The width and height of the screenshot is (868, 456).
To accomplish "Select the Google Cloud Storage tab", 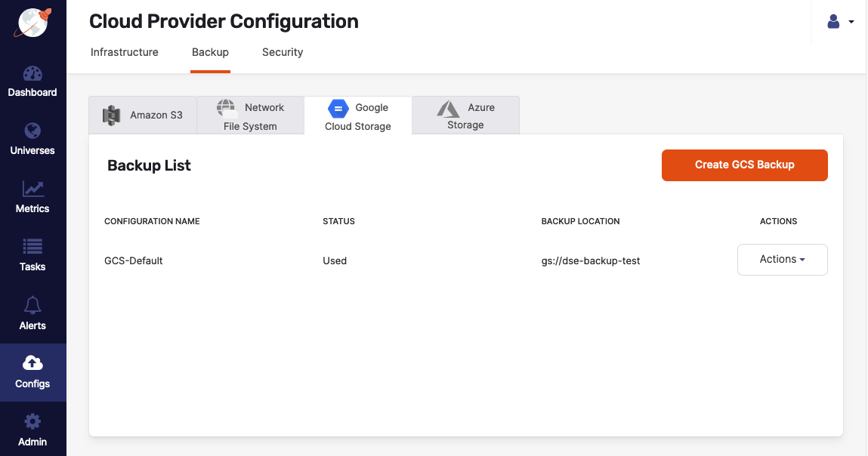I will click(x=358, y=116).
